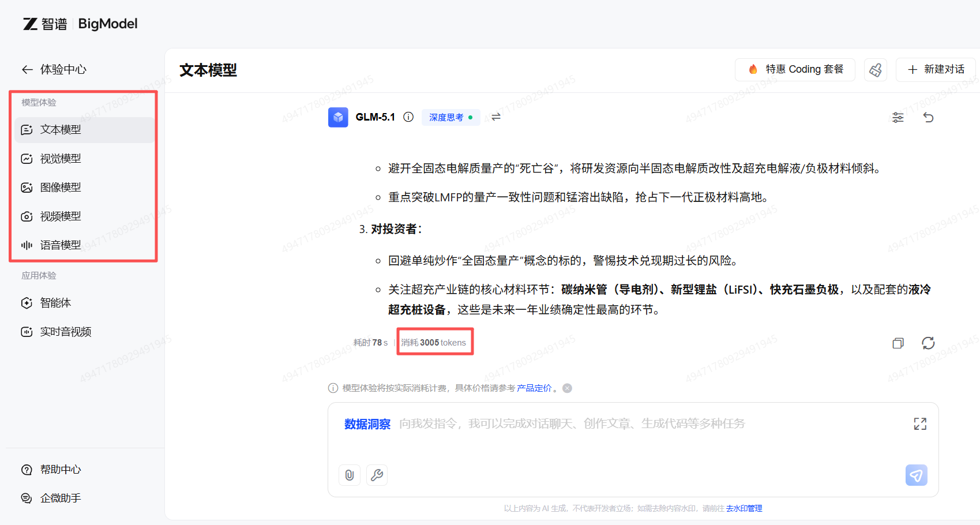This screenshot has width=980, height=525.
Task: Click the 数据洞察 tag in input box
Action: point(367,424)
